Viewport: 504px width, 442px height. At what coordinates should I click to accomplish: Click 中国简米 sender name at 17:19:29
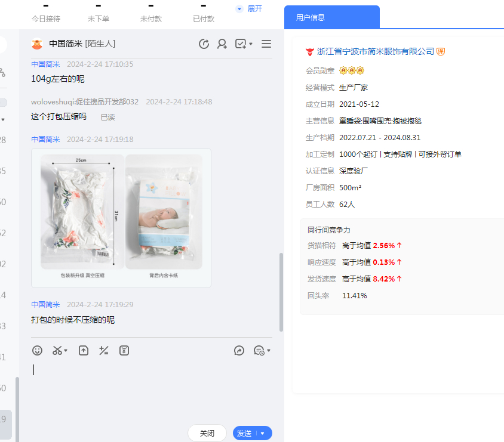point(45,305)
